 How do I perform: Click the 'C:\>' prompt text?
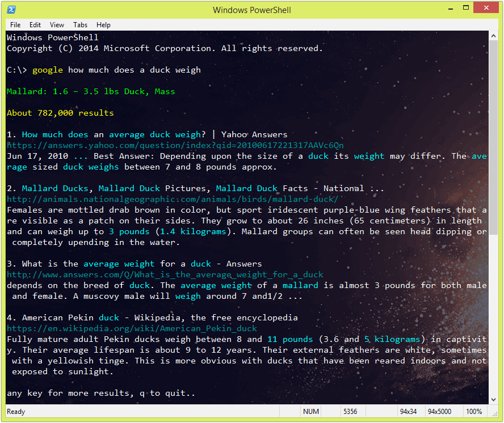pos(17,70)
